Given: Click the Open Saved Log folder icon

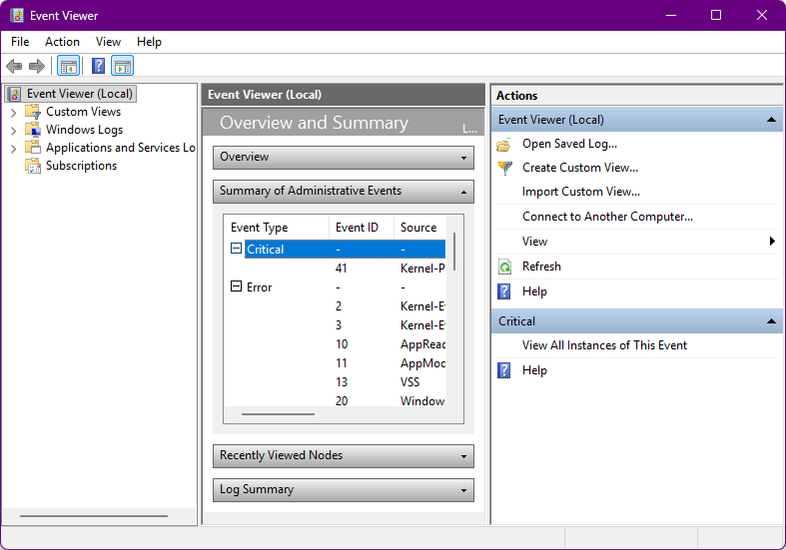Looking at the screenshot, I should pos(505,144).
